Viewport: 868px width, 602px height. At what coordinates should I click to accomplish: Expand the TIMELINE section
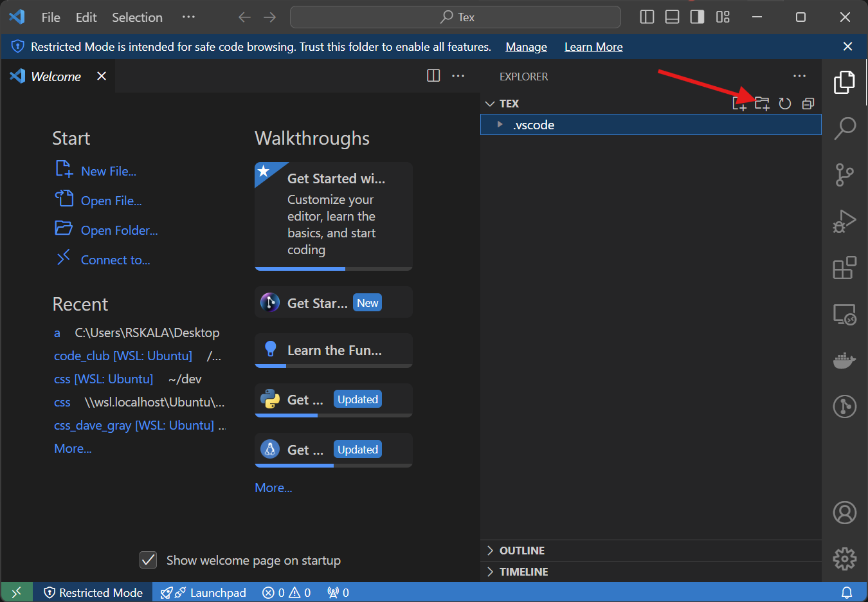(651, 572)
